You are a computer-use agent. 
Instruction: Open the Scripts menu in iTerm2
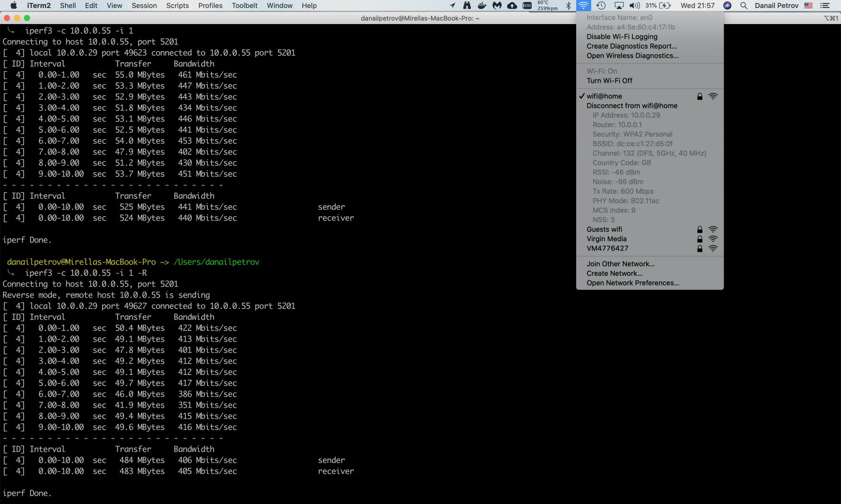(x=177, y=5)
